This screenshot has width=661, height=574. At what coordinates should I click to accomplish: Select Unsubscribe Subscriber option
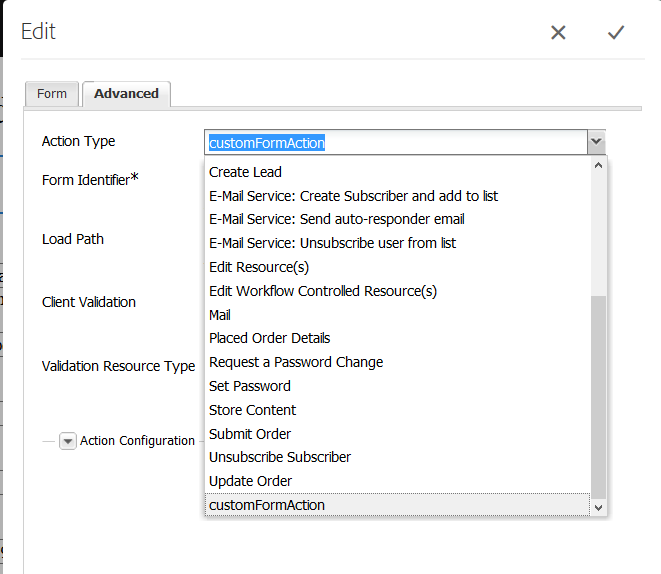point(280,457)
